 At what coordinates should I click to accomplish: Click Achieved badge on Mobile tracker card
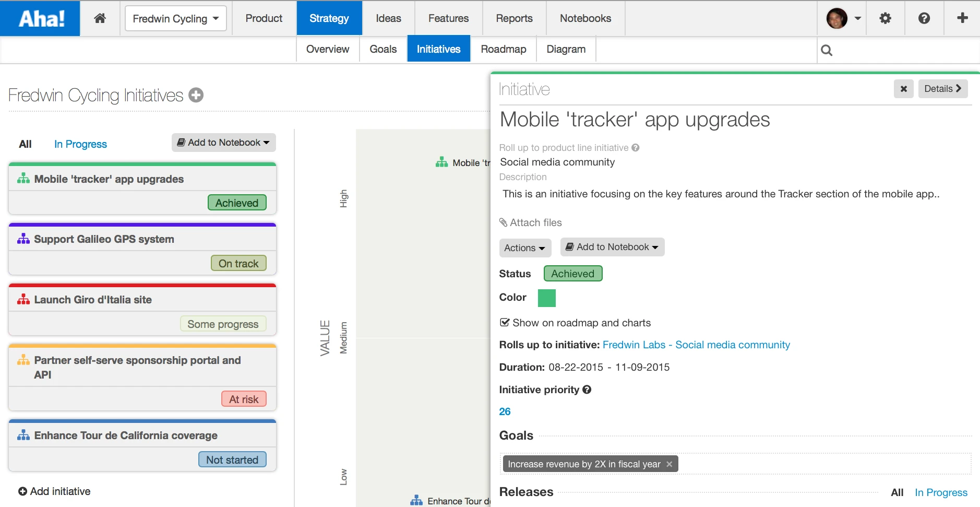pos(237,203)
